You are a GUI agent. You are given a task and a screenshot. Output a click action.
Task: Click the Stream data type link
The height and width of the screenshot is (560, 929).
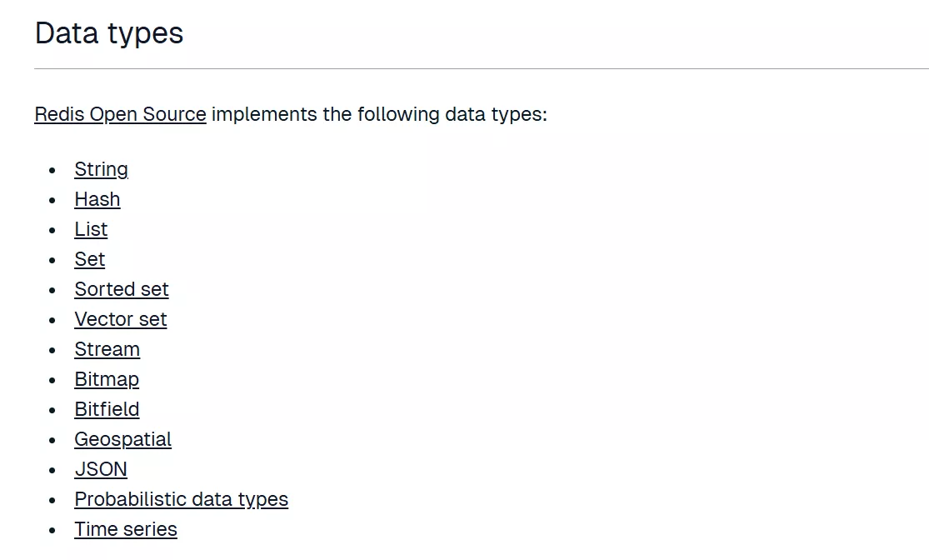pos(107,349)
